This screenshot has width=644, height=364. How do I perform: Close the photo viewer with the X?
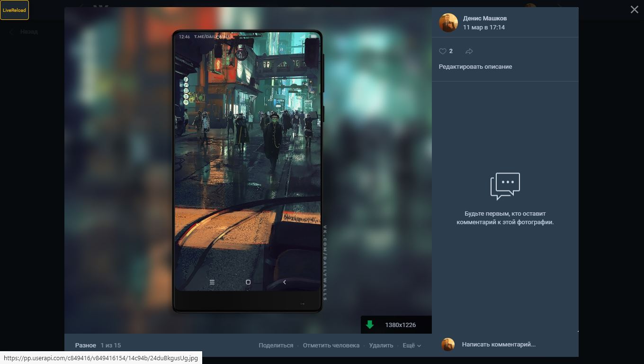635,9
